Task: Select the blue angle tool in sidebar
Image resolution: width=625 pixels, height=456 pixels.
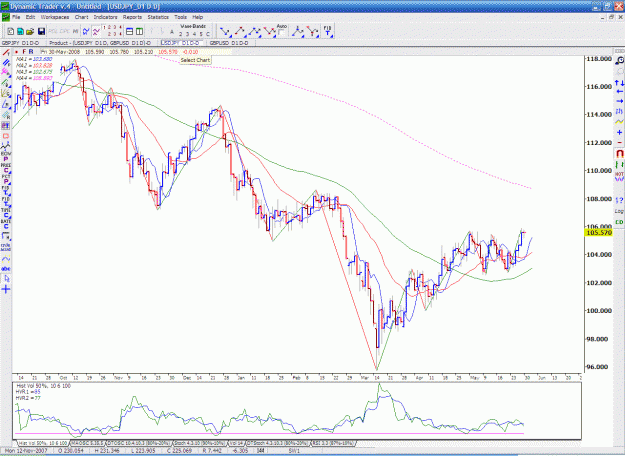Action: pyautogui.click(x=6, y=104)
